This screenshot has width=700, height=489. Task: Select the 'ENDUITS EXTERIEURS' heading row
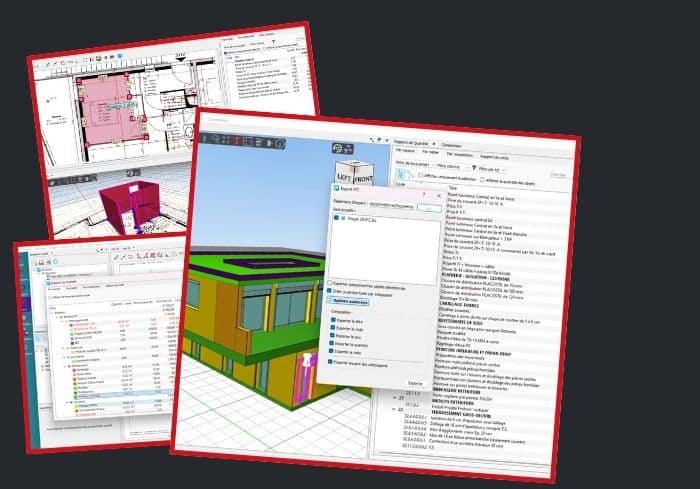coord(453,401)
